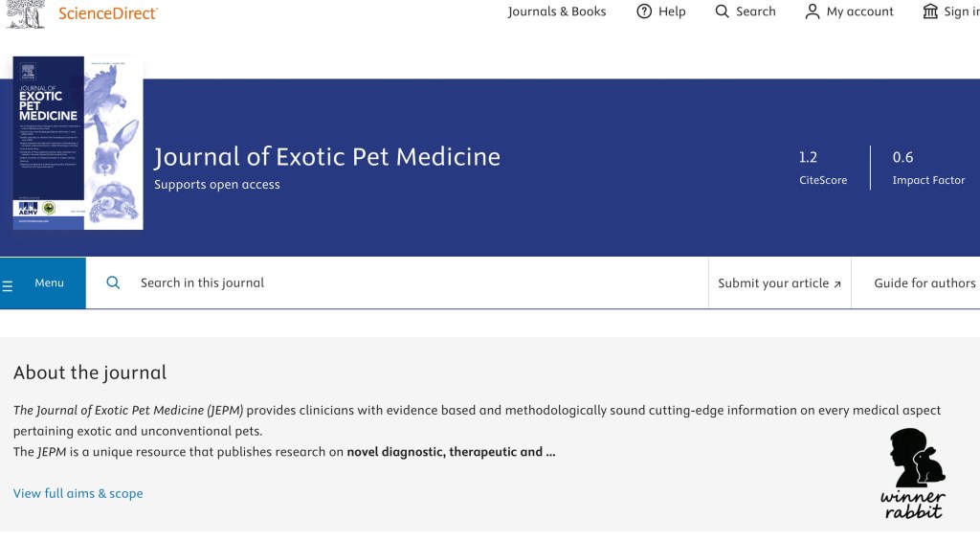Click the About the journal heading
This screenshot has height=541, width=980.
90,372
